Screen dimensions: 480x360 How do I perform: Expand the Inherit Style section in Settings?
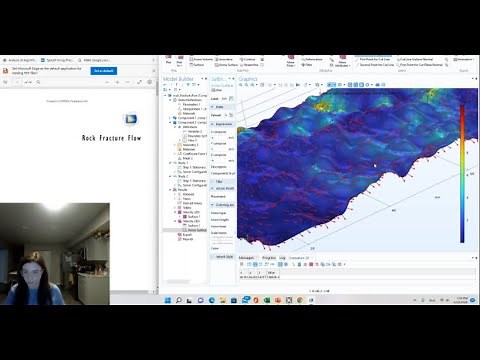pos(213,257)
